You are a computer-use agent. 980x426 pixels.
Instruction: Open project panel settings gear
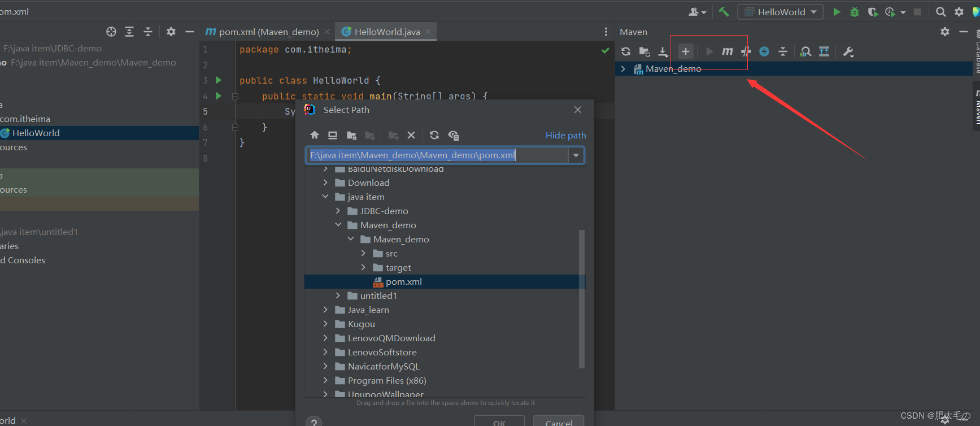pyautogui.click(x=171, y=32)
